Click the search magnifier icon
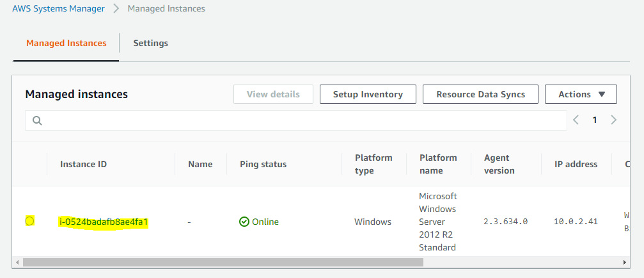Screen dimensions: 644x278 click(x=37, y=120)
